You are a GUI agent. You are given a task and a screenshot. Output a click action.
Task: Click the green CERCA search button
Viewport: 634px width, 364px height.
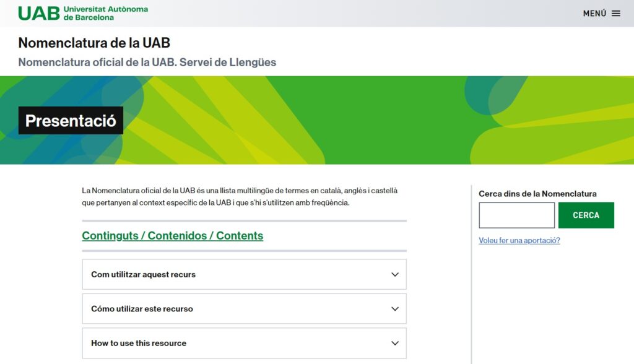pos(586,215)
